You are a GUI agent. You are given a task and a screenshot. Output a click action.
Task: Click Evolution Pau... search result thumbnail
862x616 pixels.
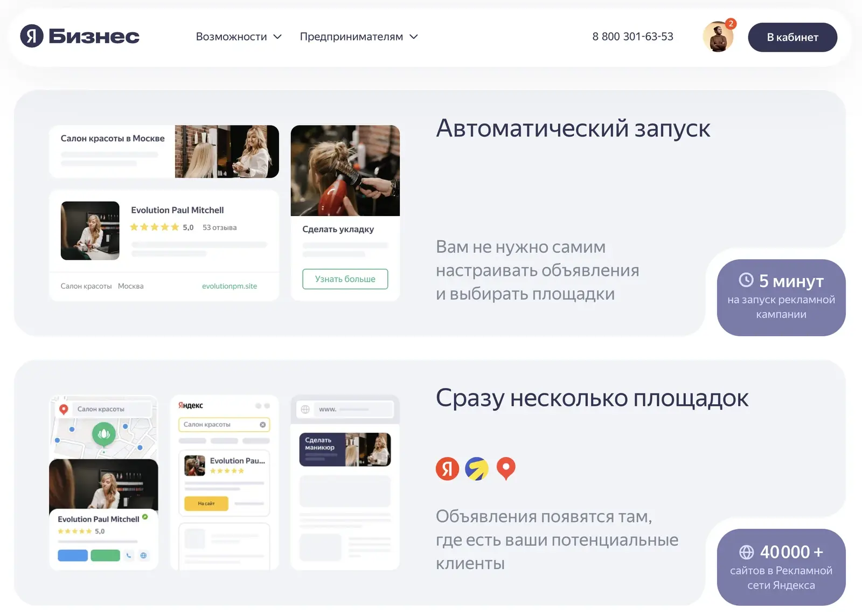pyautogui.click(x=194, y=466)
